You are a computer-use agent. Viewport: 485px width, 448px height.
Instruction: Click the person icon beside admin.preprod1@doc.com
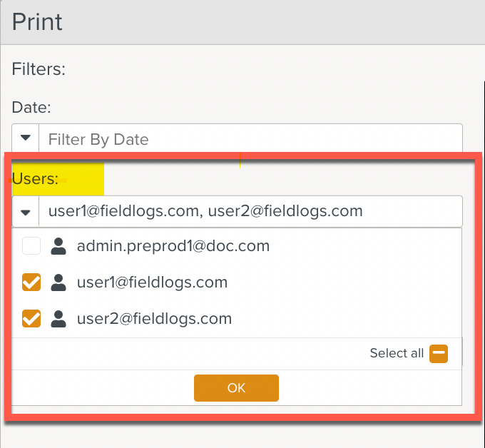(58, 247)
